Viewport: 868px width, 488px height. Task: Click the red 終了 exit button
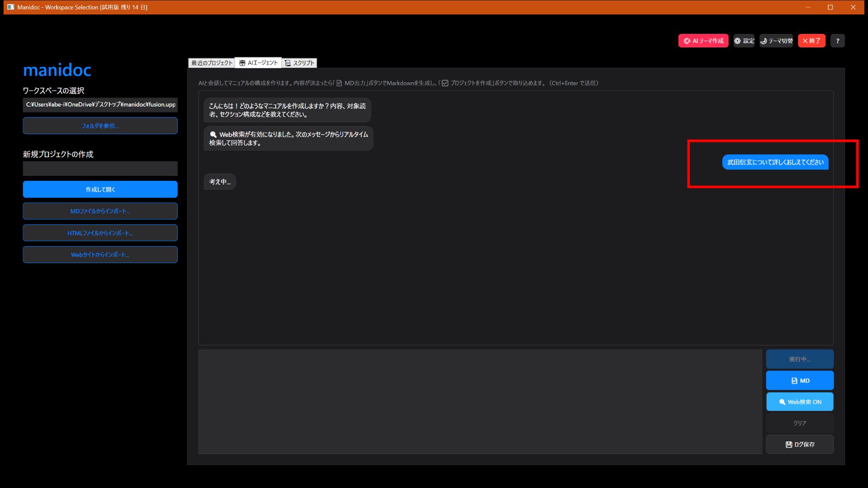tap(811, 41)
